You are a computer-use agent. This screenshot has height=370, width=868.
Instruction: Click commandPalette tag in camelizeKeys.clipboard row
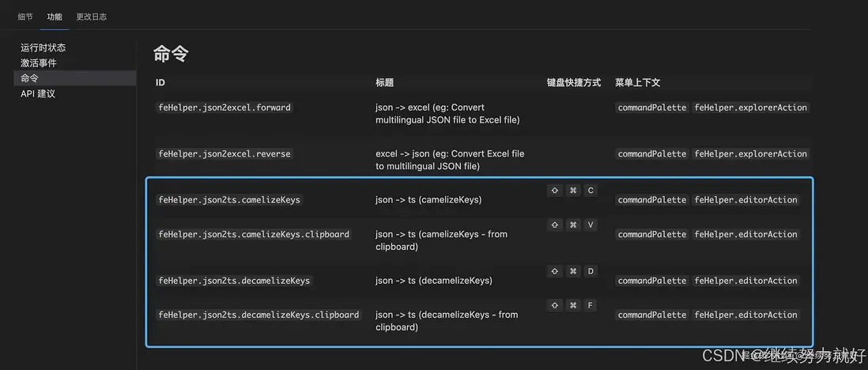pos(651,234)
